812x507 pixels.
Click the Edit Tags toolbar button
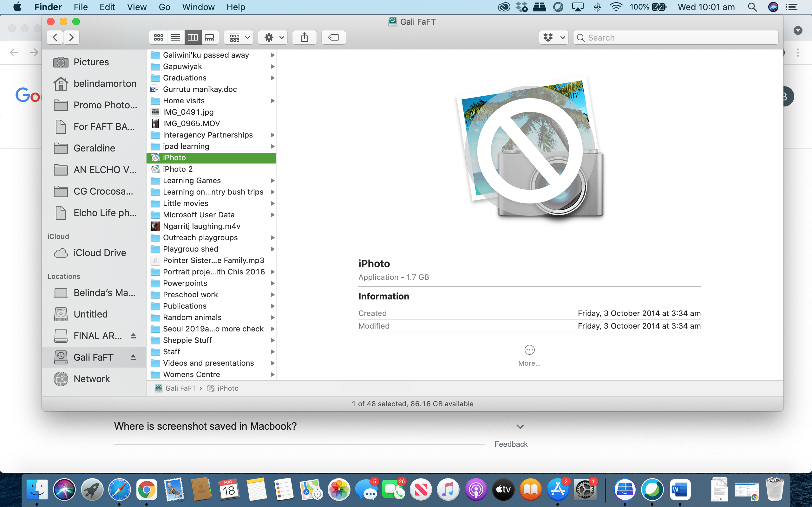click(x=333, y=37)
